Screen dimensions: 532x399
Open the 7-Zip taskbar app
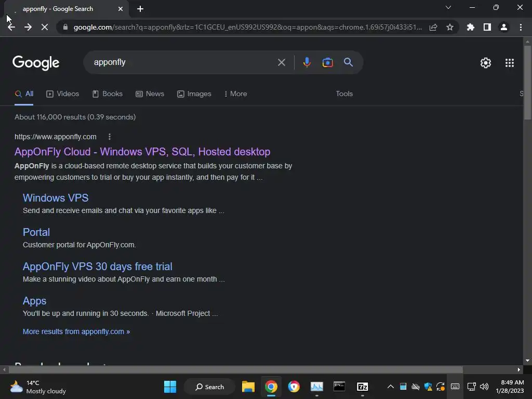pyautogui.click(x=362, y=387)
